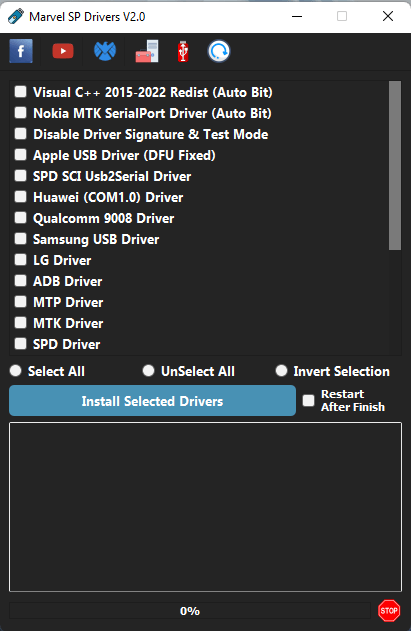Click the 0% progress bar
Image resolution: width=411 pixels, height=631 pixels.
[190, 610]
